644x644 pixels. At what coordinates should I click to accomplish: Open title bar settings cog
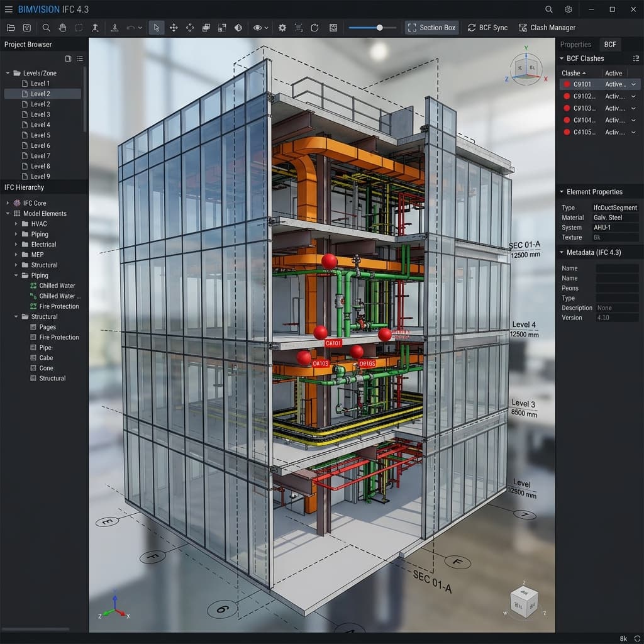(569, 9)
